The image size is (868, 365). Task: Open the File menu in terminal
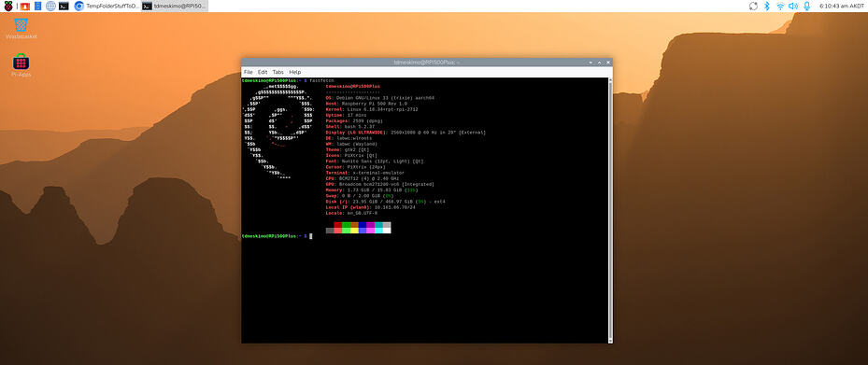[x=248, y=72]
